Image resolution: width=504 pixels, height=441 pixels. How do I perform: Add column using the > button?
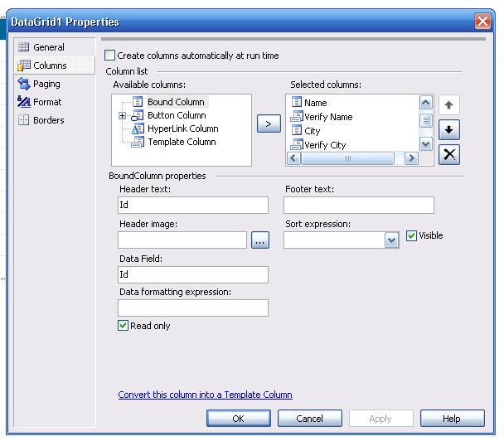tap(269, 124)
